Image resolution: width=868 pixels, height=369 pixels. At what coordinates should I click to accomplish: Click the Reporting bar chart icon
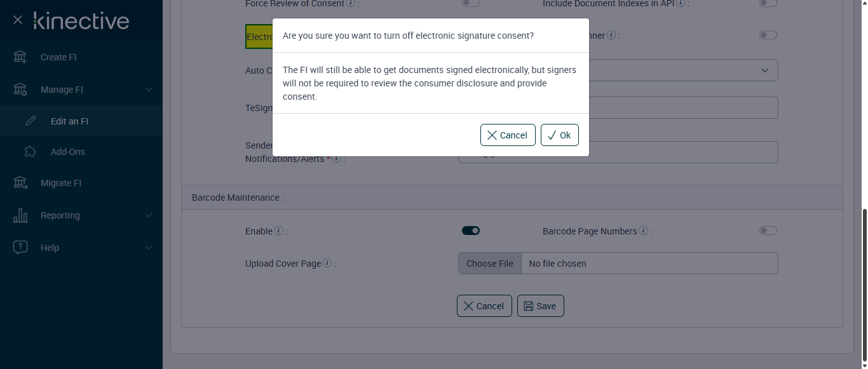point(20,215)
